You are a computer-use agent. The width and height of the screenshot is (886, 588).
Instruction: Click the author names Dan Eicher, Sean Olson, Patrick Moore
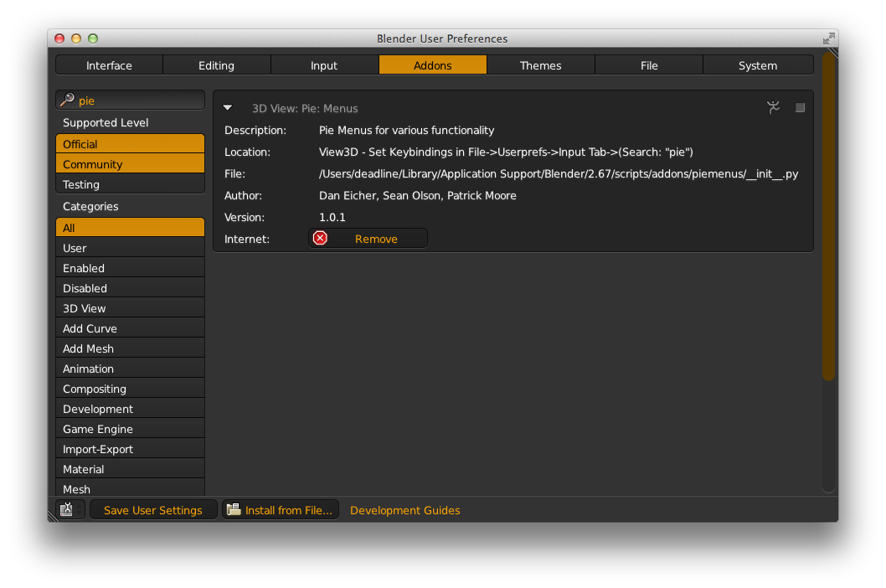[418, 195]
